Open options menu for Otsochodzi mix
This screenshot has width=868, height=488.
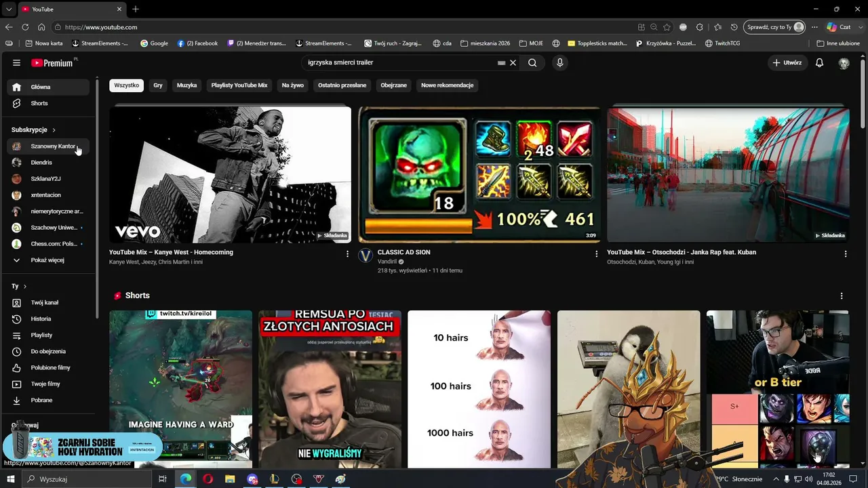tap(846, 253)
